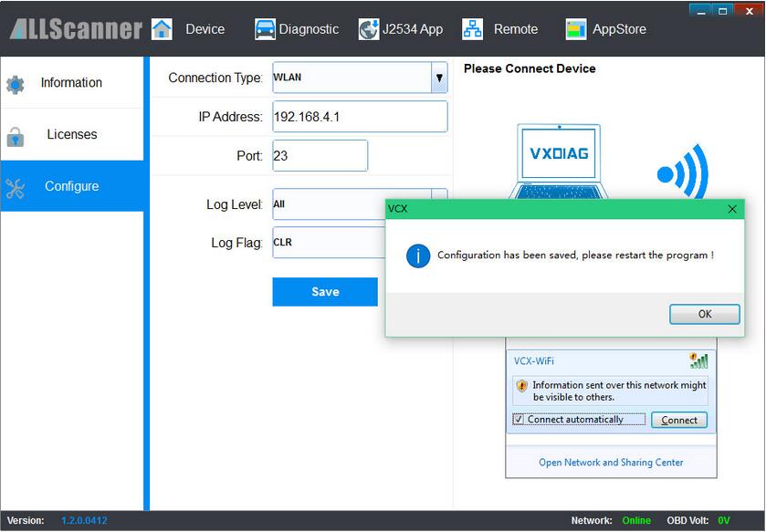
Task: Click the Connection Type WLAN combo box
Action: pyautogui.click(x=360, y=78)
